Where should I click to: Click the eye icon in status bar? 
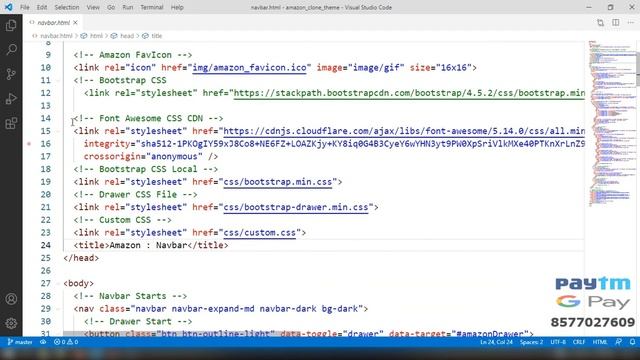tap(43, 342)
